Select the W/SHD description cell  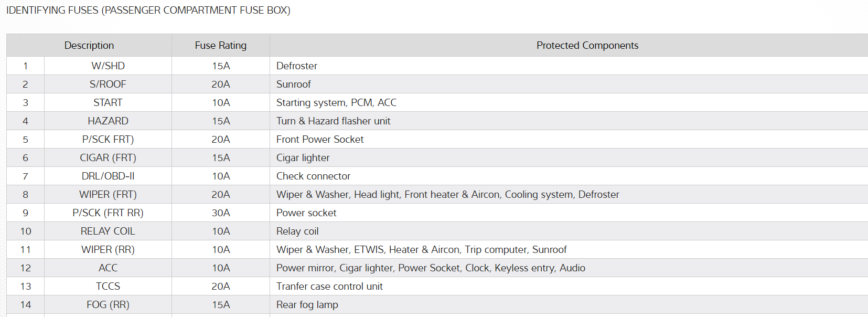pyautogui.click(x=108, y=66)
